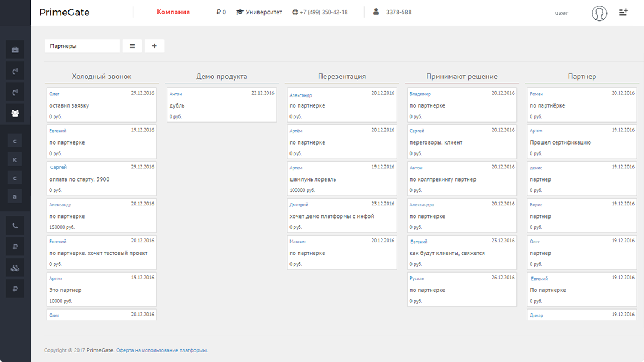
Task: Select the 'Прошел сертификацию' card
Action: [x=582, y=142]
